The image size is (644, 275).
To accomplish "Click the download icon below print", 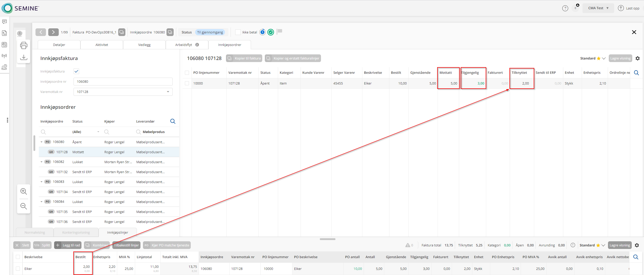I will tap(23, 57).
